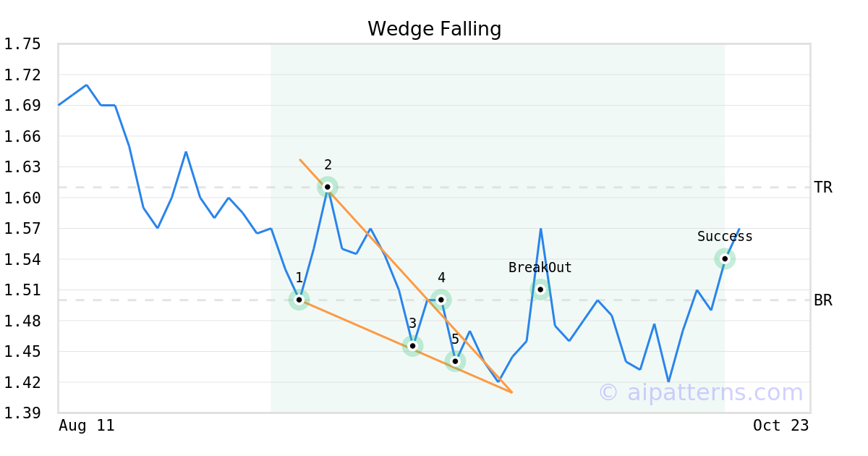Click the 1.39 price axis label
The image size is (868, 456).
(x=22, y=413)
